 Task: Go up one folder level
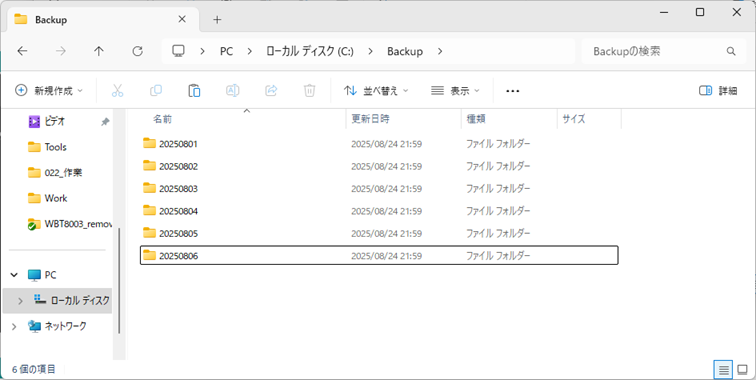click(x=99, y=51)
